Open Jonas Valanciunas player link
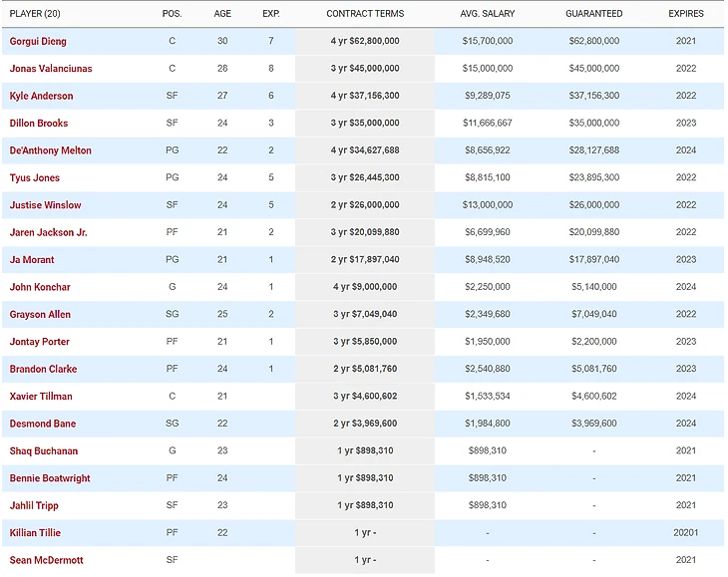 click(51, 69)
